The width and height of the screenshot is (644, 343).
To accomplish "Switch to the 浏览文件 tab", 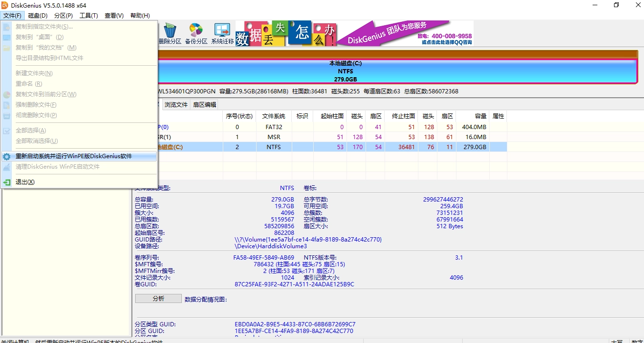I will coord(176,105).
